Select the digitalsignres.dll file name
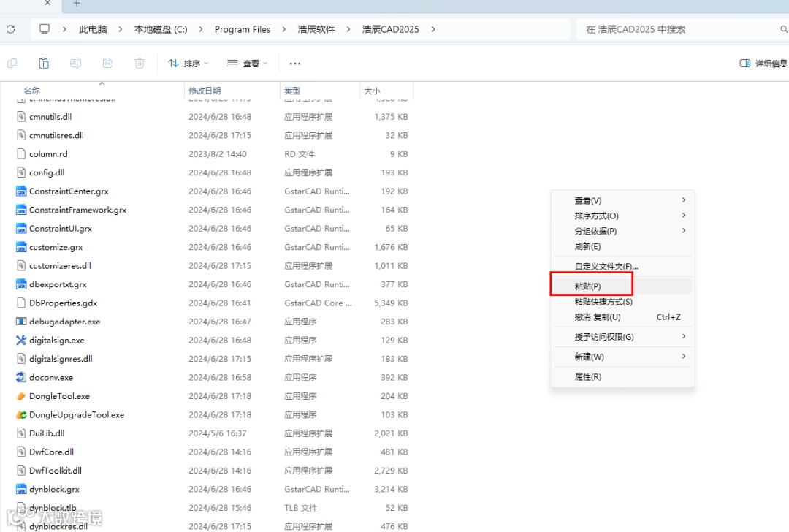 point(61,359)
